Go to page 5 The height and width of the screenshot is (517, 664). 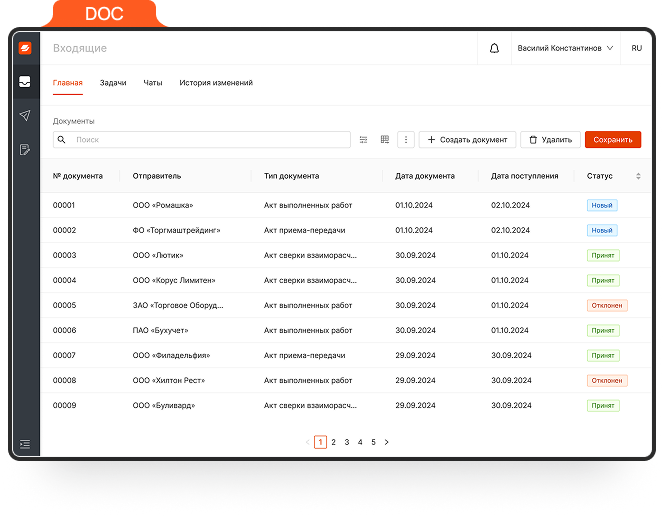374,442
